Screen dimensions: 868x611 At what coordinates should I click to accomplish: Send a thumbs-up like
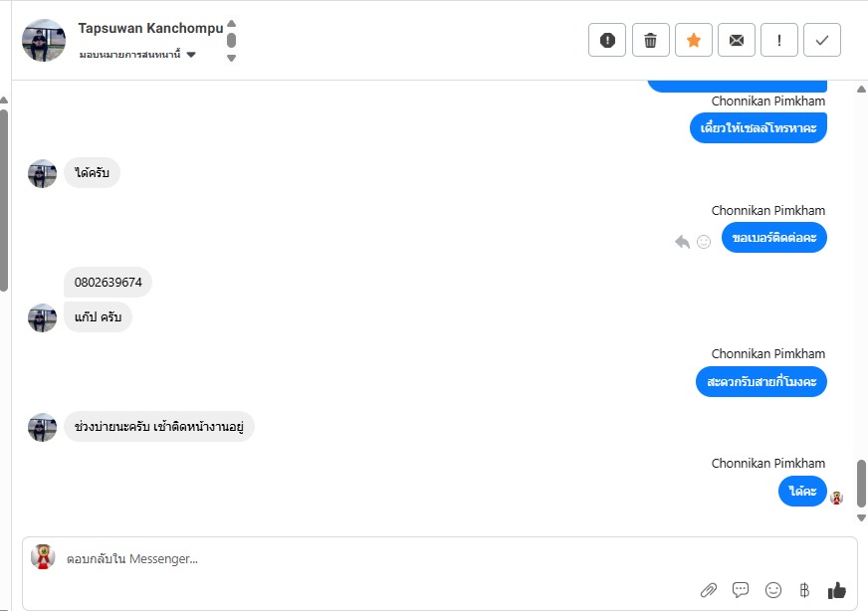click(836, 590)
